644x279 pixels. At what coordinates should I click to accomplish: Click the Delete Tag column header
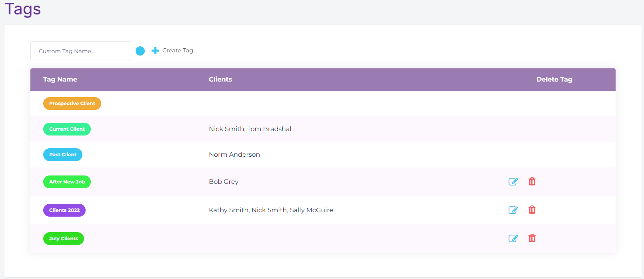click(x=554, y=80)
